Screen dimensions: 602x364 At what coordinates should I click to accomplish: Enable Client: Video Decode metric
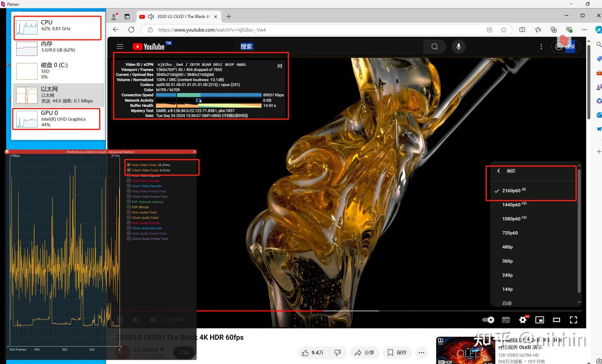(129, 186)
